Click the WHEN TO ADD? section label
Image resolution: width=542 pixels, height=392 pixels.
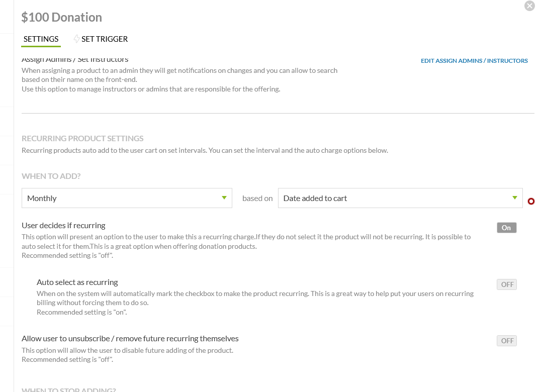pyautogui.click(x=51, y=176)
